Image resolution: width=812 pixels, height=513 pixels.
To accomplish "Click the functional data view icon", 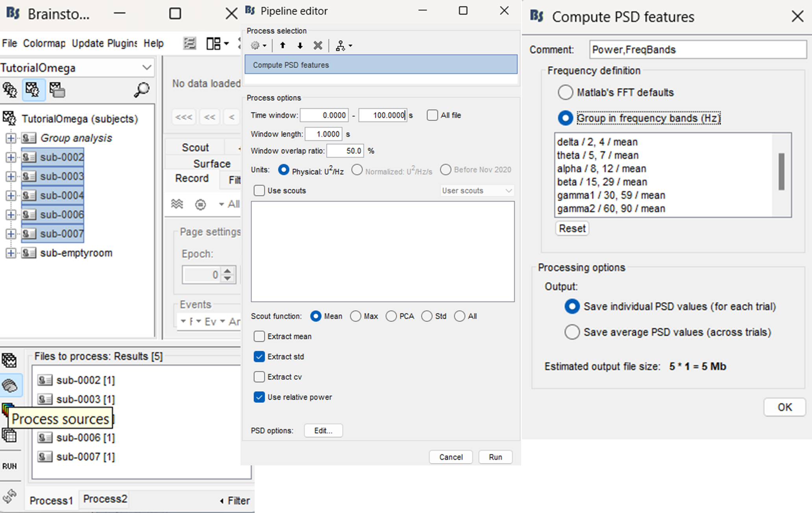I will pyautogui.click(x=33, y=90).
